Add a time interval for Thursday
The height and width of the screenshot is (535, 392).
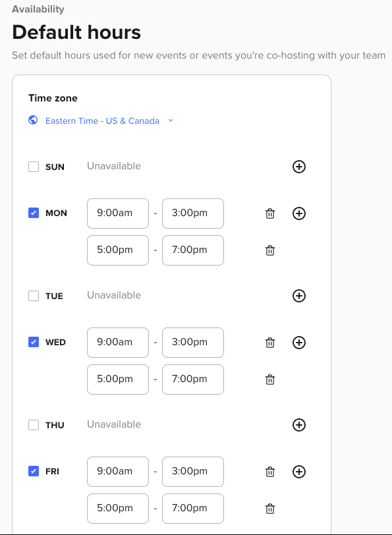tap(299, 425)
